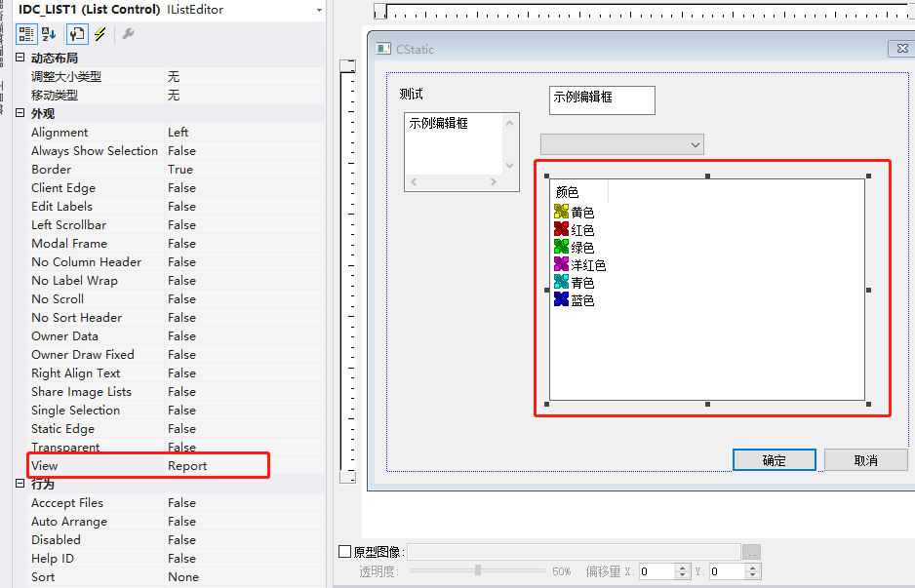Sort properties alphabetically using the A-Z icon
915x588 pixels.
pos(47,34)
